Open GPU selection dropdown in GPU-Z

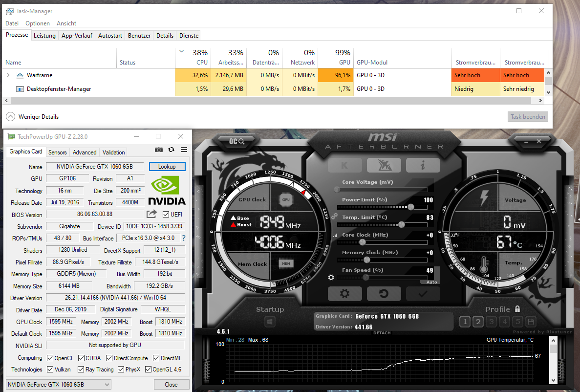click(x=59, y=384)
